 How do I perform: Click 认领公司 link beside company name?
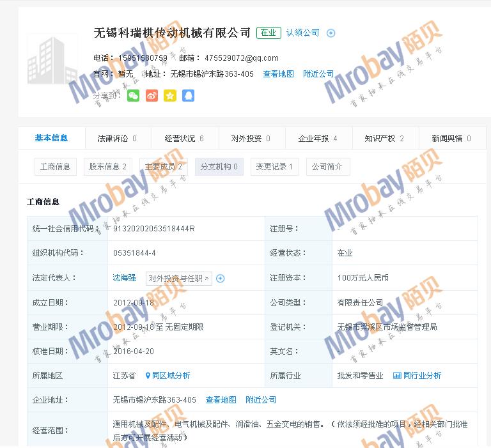tap(302, 33)
